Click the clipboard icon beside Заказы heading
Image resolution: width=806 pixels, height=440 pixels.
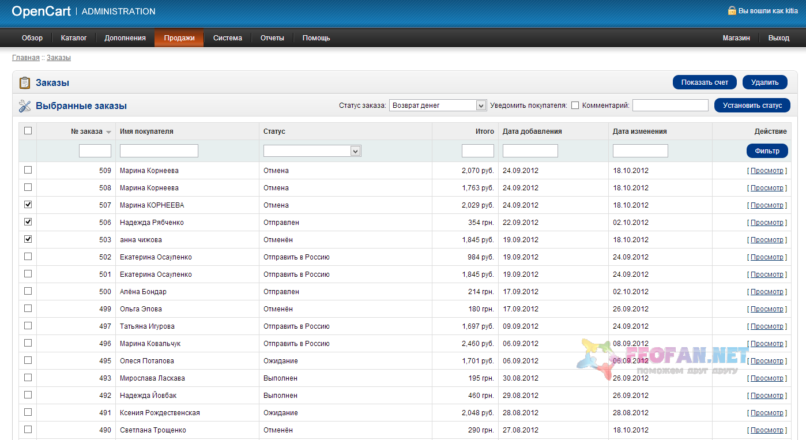coord(24,83)
